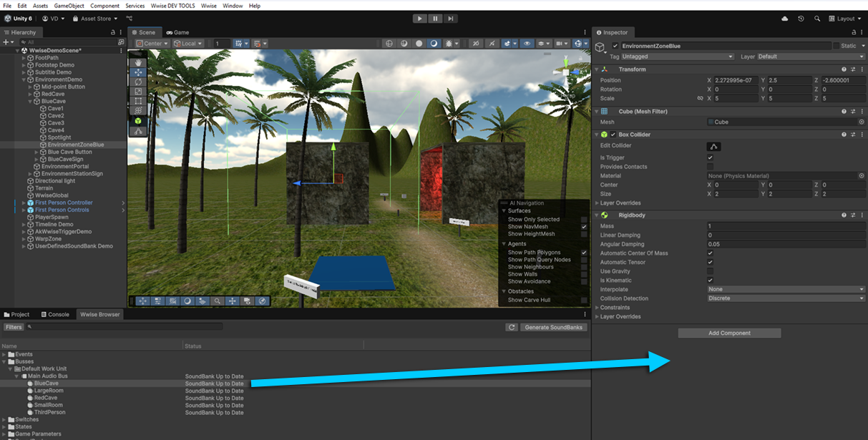Image resolution: width=868 pixels, height=440 pixels.
Task: Activate the Rect tool in Scene overlay
Action: point(138,101)
